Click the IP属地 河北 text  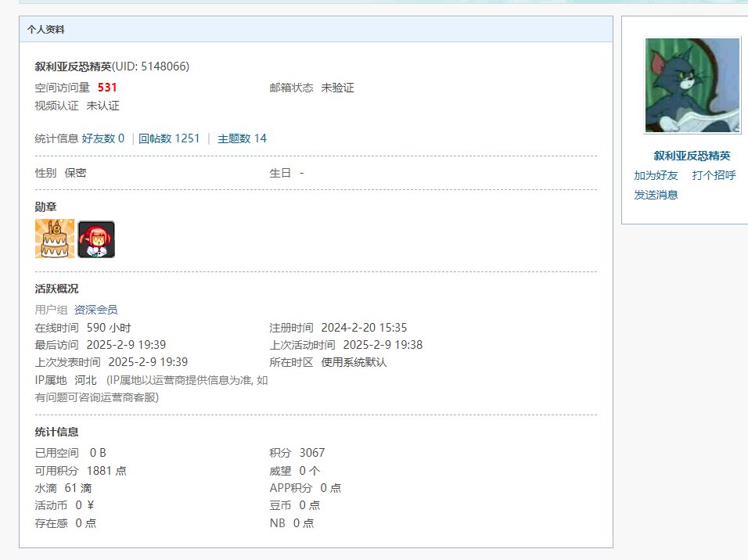point(66,380)
